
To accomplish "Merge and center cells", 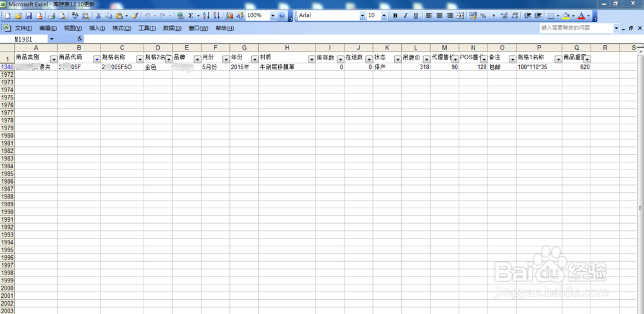I will [460, 15].
